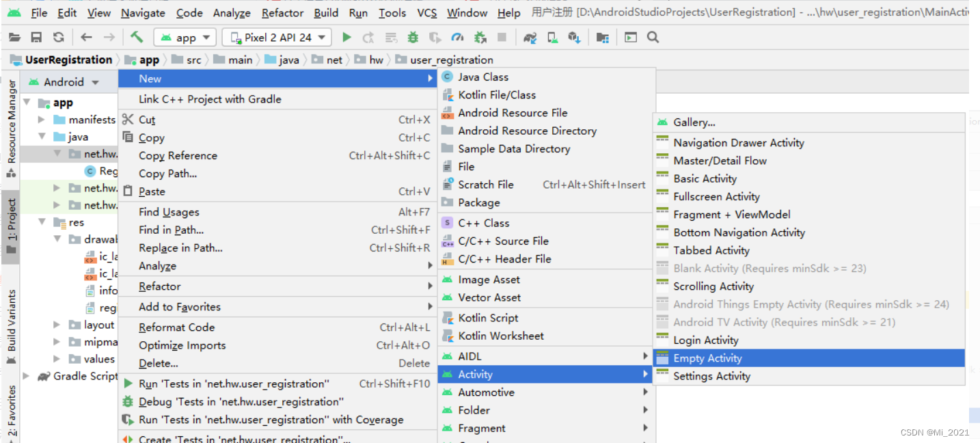Viewport: 980px width, 443px height.
Task: Collapse the java folder arrow
Action: [x=42, y=137]
